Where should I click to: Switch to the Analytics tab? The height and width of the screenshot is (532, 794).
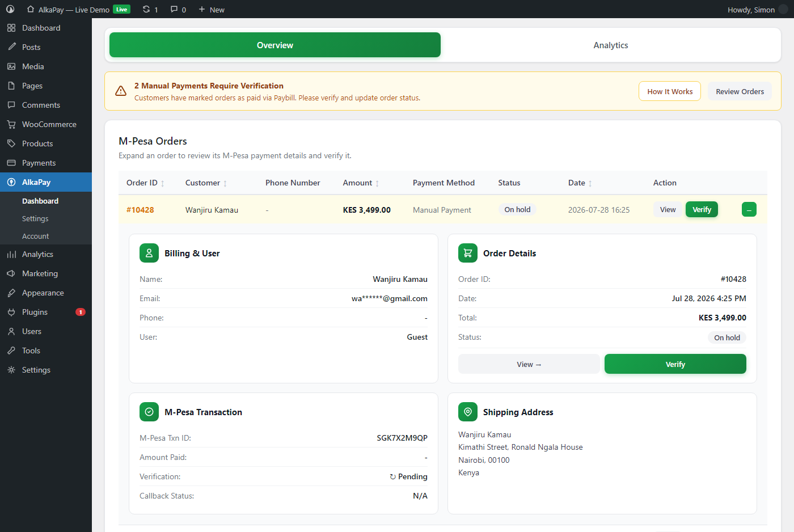pos(611,45)
